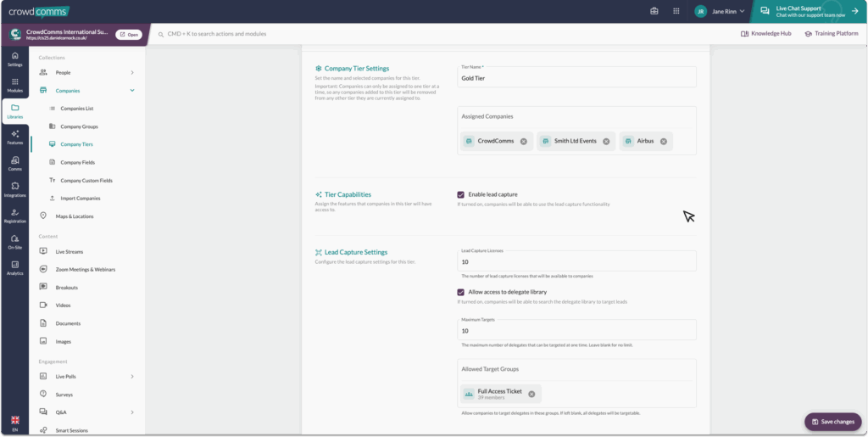
Task: Remove Airbus company chip
Action: [664, 142]
